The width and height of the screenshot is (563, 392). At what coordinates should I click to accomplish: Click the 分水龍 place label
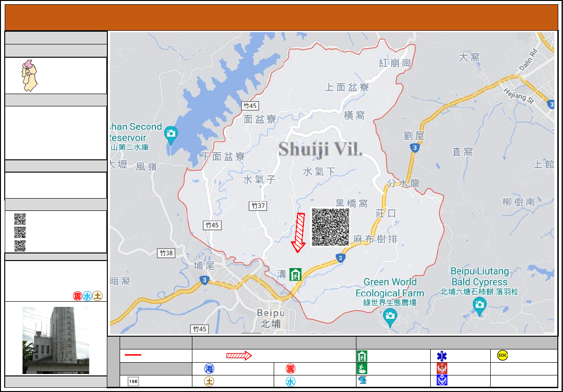pos(403,183)
